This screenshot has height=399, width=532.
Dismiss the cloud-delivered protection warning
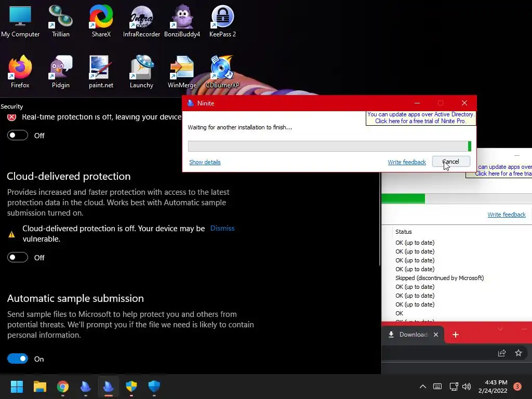[x=222, y=229]
